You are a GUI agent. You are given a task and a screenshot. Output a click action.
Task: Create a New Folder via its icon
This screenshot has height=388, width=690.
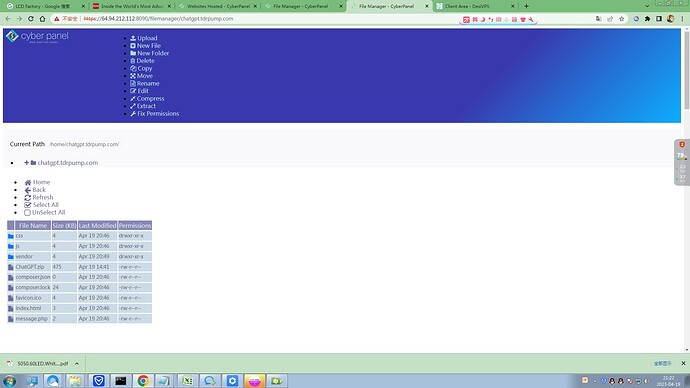(x=133, y=53)
